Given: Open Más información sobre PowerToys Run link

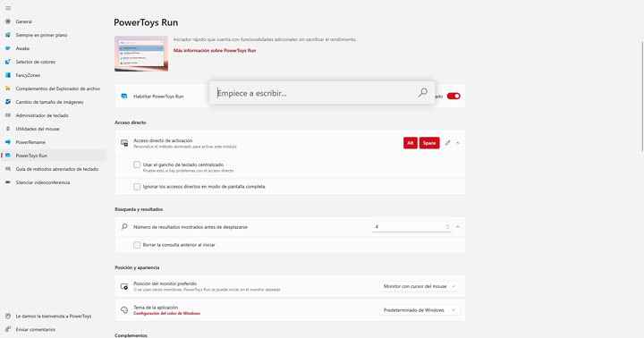Looking at the screenshot, I should click(215, 50).
